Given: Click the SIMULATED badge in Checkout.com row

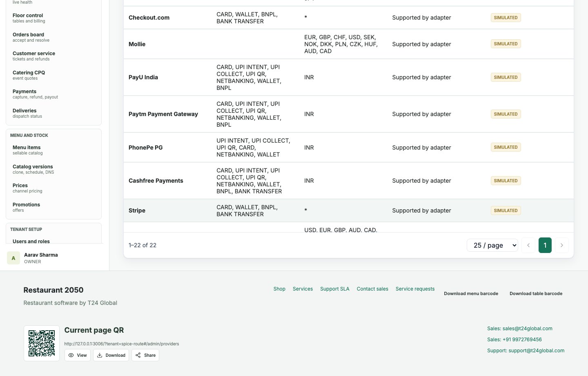Looking at the screenshot, I should [506, 18].
